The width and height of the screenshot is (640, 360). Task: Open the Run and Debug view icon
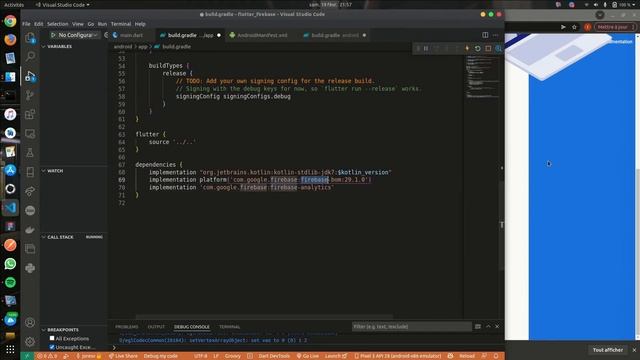30,76
